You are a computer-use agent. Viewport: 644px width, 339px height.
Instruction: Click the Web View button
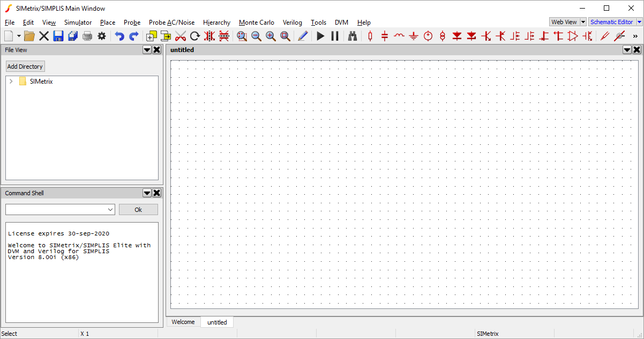click(x=565, y=22)
